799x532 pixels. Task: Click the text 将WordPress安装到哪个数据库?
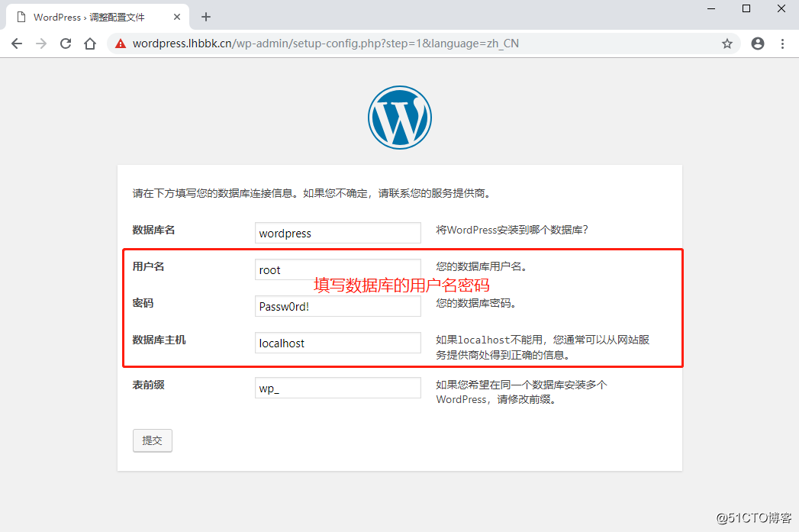click(512, 230)
